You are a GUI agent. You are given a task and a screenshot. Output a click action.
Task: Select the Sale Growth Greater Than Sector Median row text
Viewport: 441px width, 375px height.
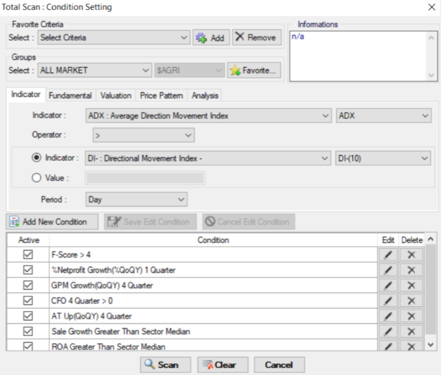pyautogui.click(x=121, y=331)
